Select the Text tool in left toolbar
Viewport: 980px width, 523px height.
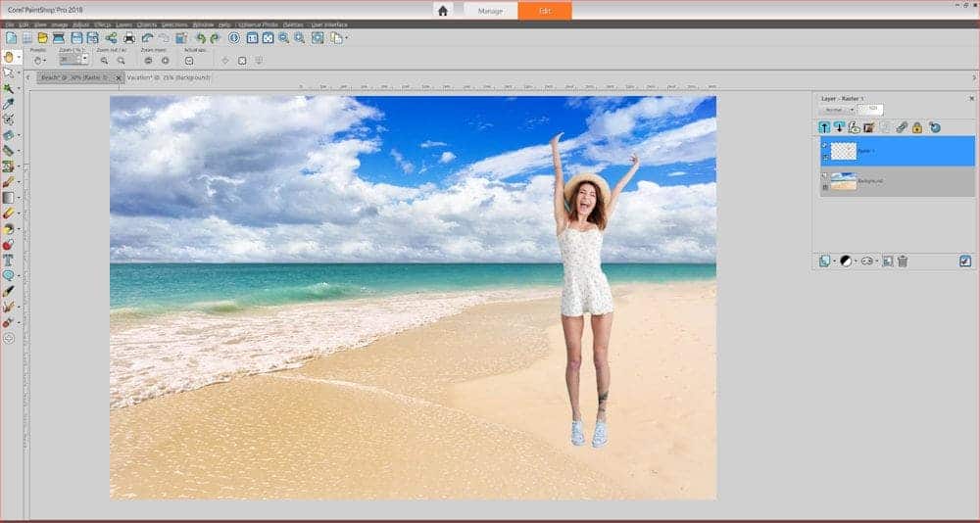pyautogui.click(x=8, y=260)
